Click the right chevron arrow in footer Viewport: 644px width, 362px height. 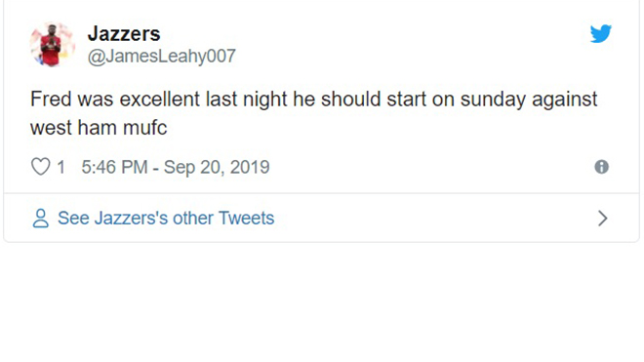pyautogui.click(x=602, y=219)
